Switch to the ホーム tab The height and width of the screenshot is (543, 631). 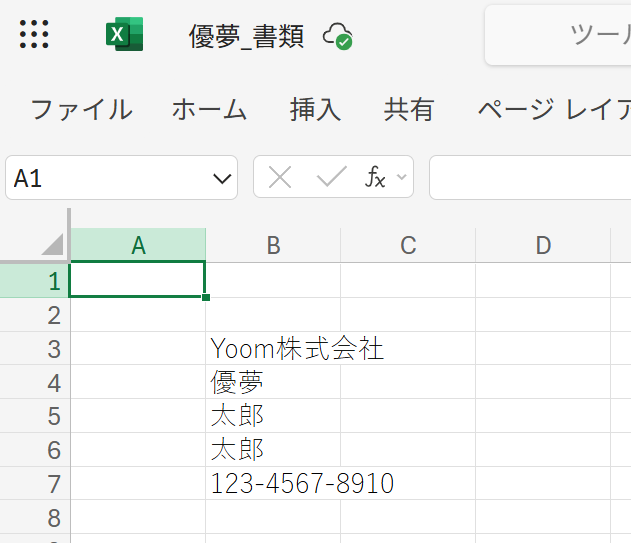click(x=209, y=109)
